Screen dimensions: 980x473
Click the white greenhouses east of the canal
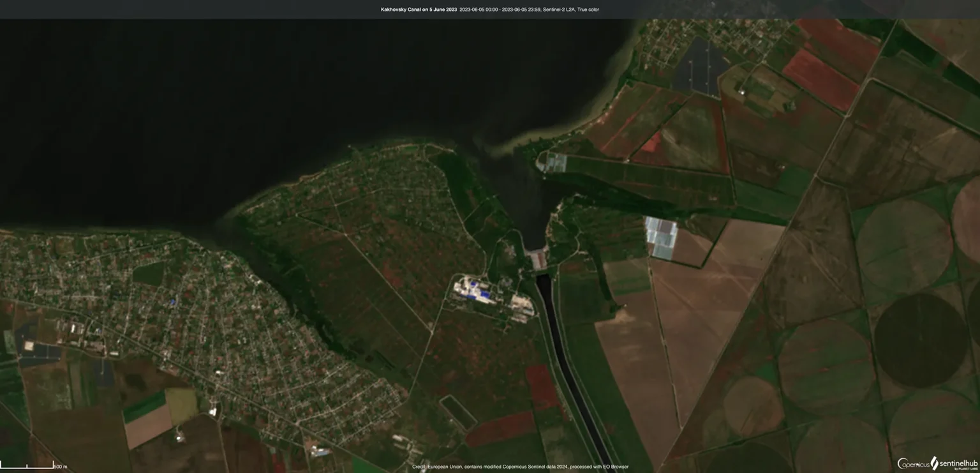point(660,237)
